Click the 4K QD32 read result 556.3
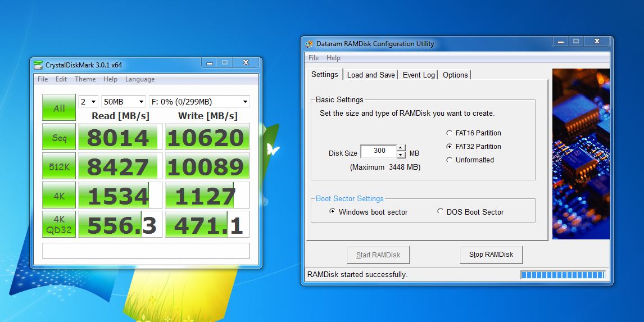Screen dimensions: 644x322 click(x=120, y=224)
